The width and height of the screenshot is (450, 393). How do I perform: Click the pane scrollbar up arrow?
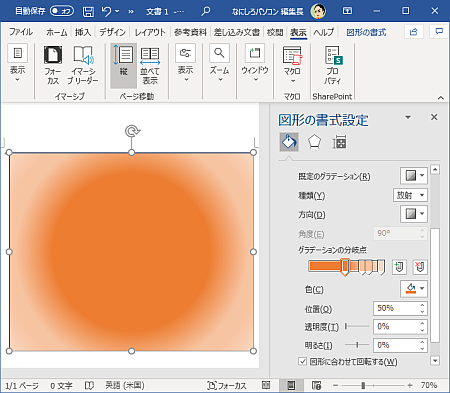pos(435,169)
